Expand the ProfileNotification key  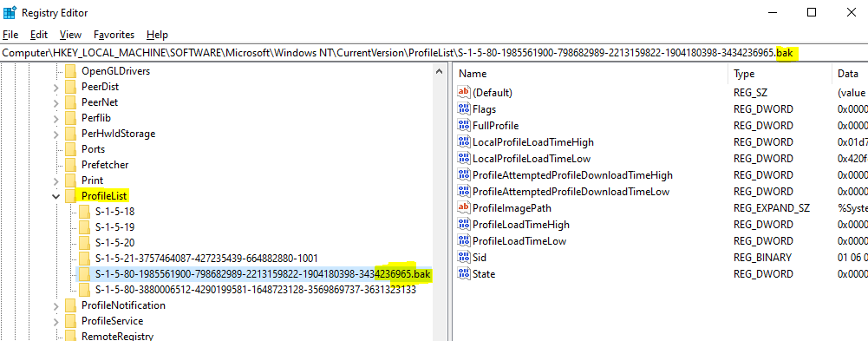point(55,305)
